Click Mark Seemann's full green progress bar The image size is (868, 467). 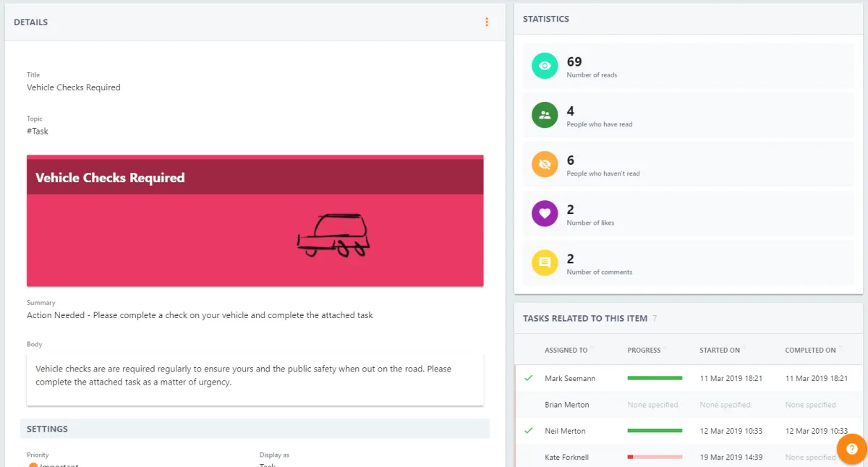click(655, 378)
